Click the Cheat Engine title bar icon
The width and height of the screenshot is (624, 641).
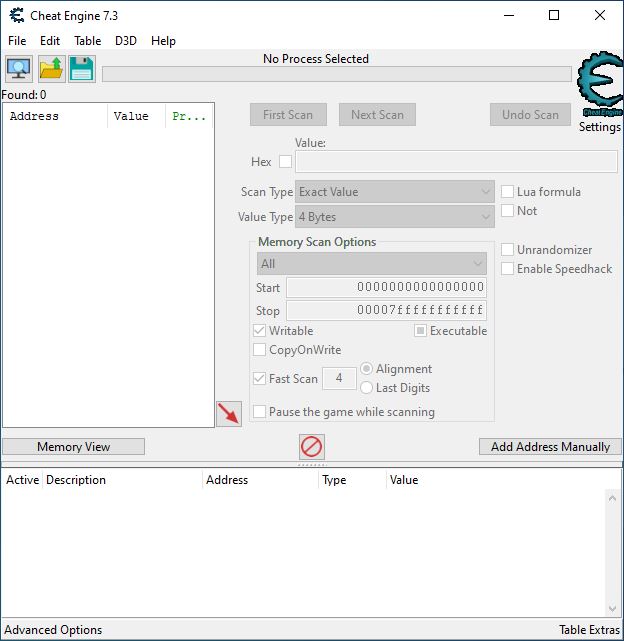tap(17, 16)
